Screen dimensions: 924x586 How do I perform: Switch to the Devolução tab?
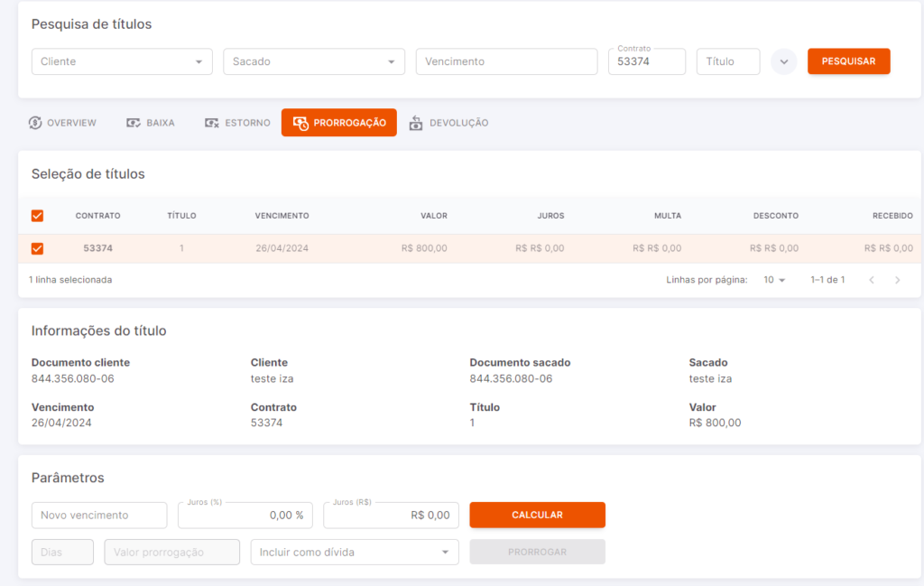449,123
